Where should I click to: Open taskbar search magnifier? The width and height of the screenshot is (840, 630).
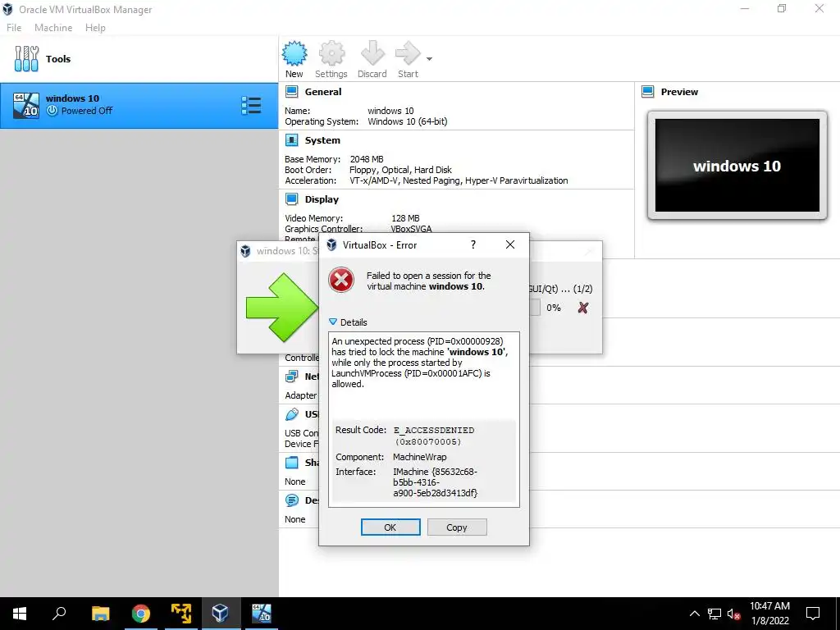click(x=59, y=614)
